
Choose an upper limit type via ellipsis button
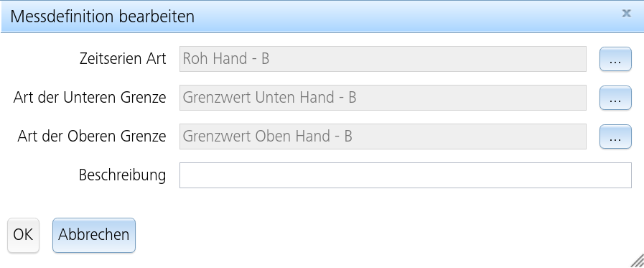point(615,137)
